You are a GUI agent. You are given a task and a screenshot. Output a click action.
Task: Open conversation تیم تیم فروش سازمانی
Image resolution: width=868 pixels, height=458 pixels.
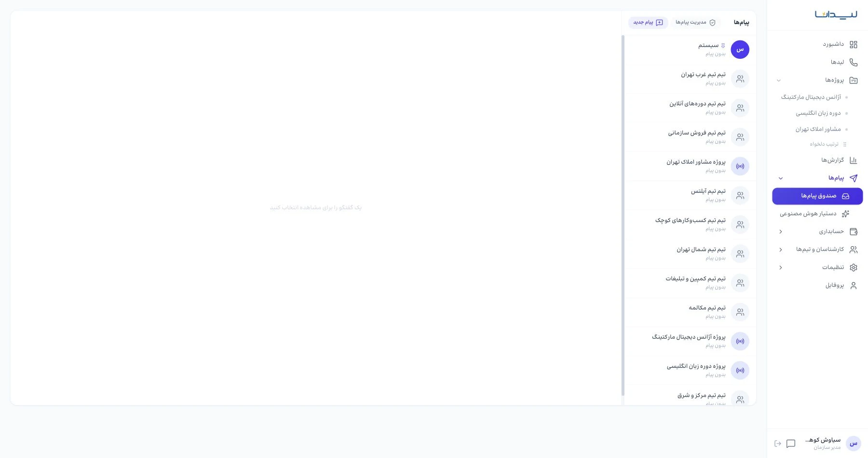690,137
